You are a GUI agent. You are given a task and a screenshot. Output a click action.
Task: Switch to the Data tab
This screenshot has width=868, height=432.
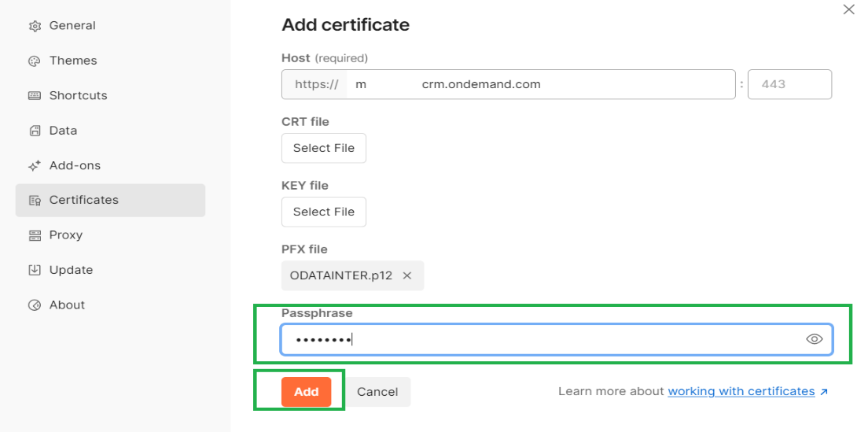coord(111,131)
